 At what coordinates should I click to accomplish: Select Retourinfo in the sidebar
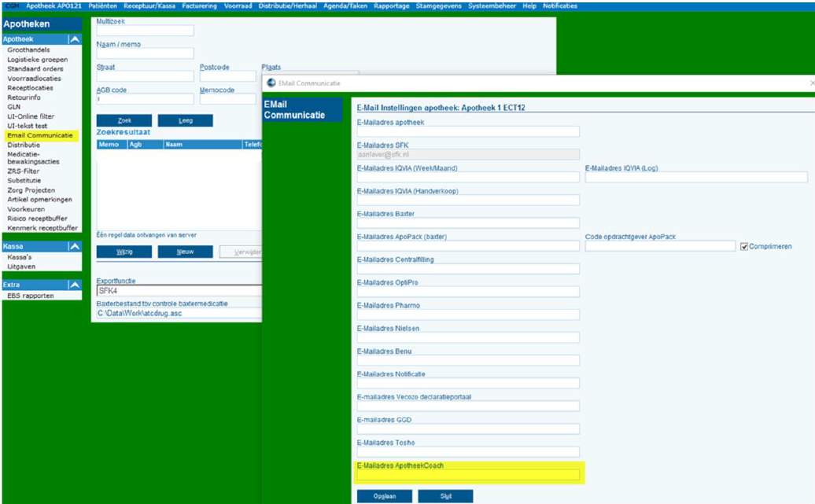[24, 97]
